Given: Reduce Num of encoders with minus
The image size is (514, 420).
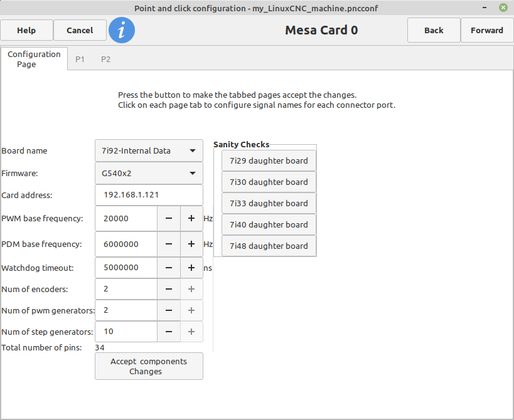Looking at the screenshot, I should 169,289.
